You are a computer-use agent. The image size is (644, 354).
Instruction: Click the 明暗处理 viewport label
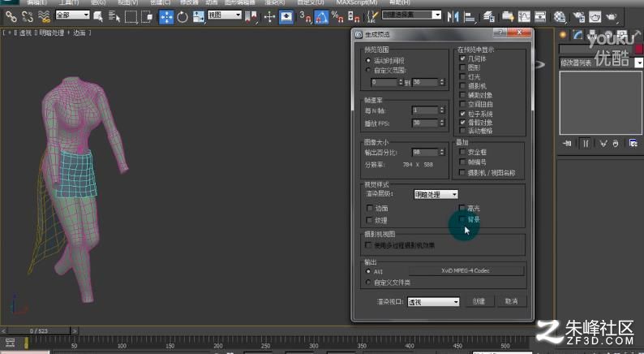tap(52, 32)
